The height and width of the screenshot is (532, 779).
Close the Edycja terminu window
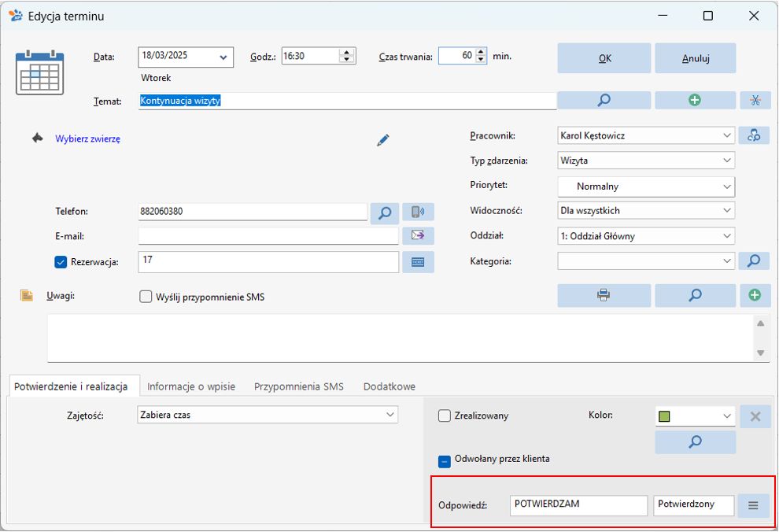click(x=754, y=16)
